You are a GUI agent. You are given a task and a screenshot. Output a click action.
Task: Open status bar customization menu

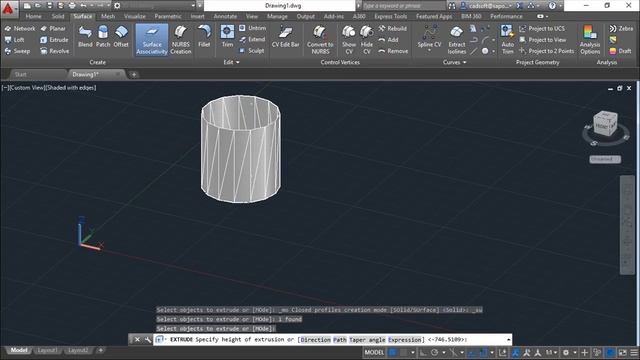634,352
